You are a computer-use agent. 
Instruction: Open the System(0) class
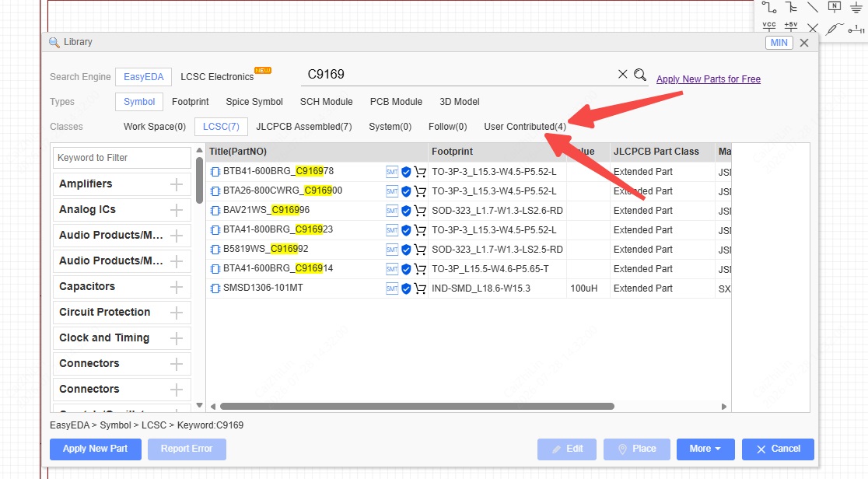pos(390,127)
